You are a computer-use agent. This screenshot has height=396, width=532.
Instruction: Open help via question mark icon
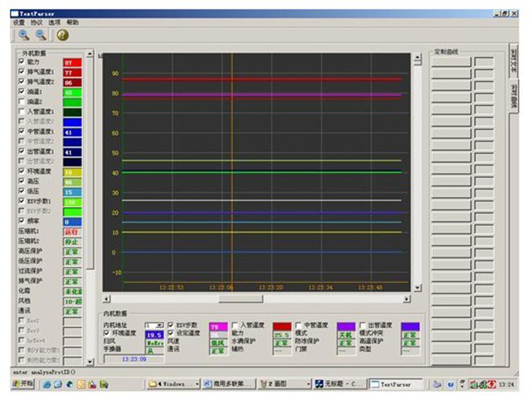tap(63, 34)
